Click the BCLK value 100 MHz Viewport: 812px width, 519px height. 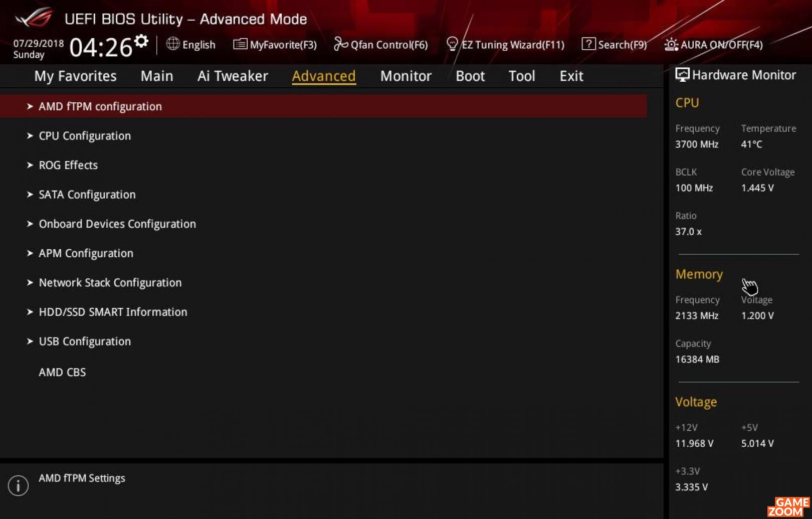[694, 188]
